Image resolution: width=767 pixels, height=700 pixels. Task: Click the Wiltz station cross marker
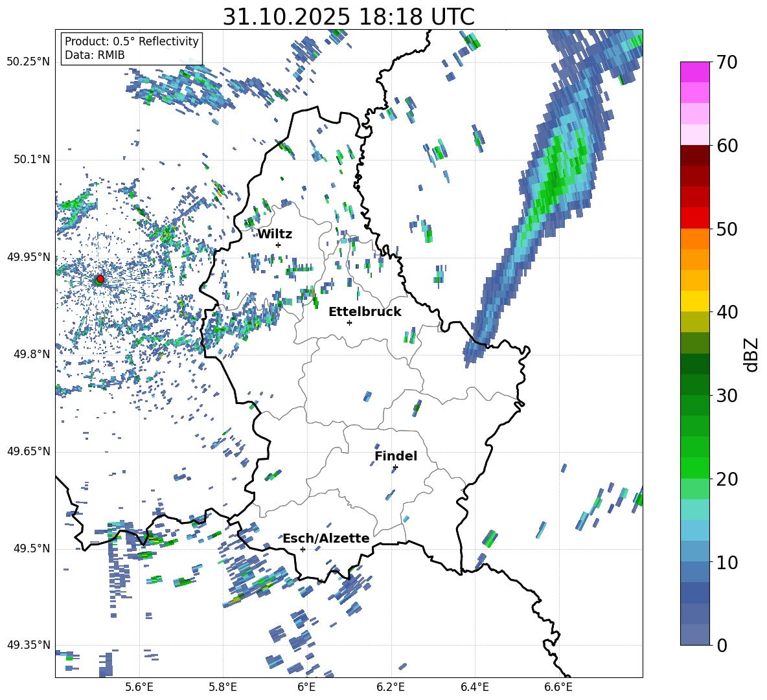[x=279, y=245]
